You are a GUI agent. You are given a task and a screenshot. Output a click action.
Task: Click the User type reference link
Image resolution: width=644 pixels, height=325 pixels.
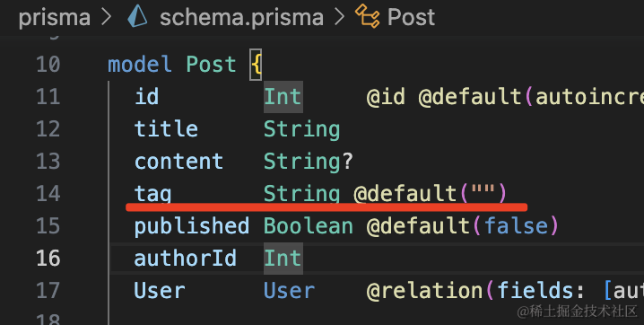289,291
